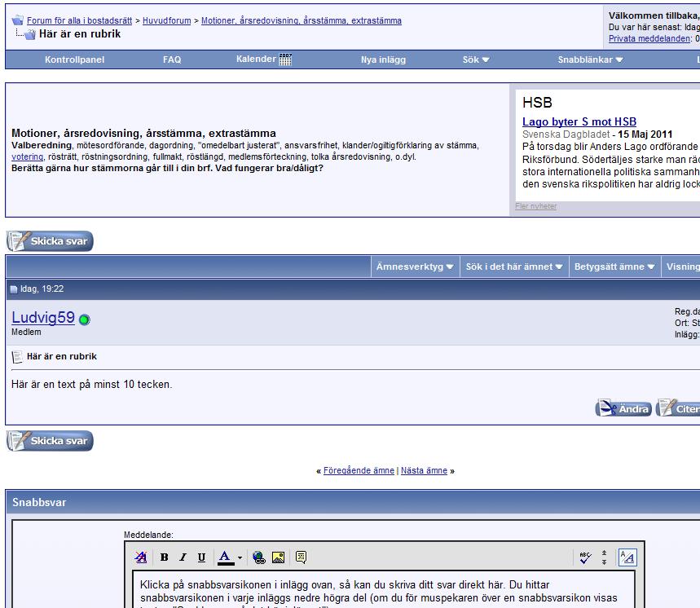The height and width of the screenshot is (608, 700).
Task: Open the votering link in forum description
Action: coord(27,156)
